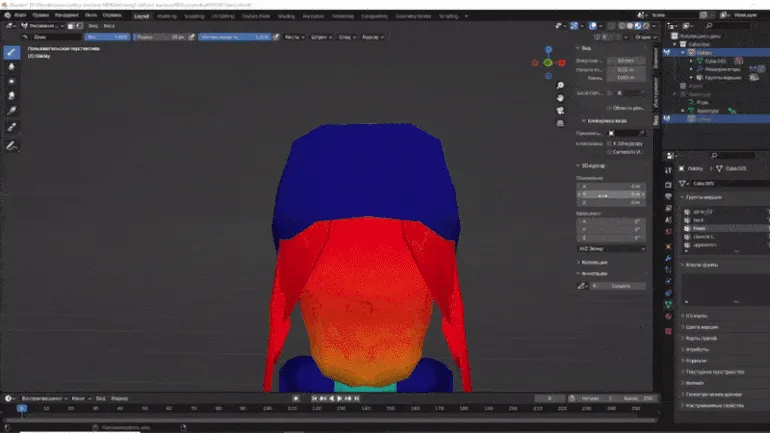This screenshot has height=433, width=770.
Task: Open the Shading workspace tab
Action: [286, 16]
